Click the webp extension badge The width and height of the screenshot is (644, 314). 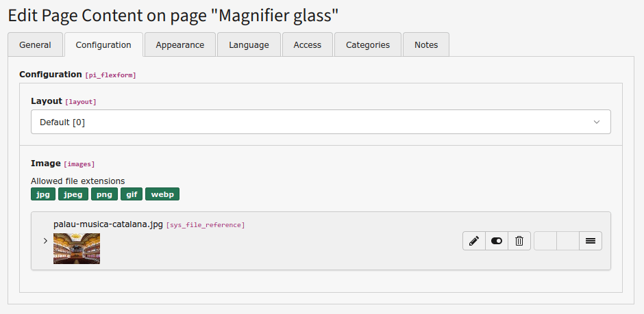(162, 194)
